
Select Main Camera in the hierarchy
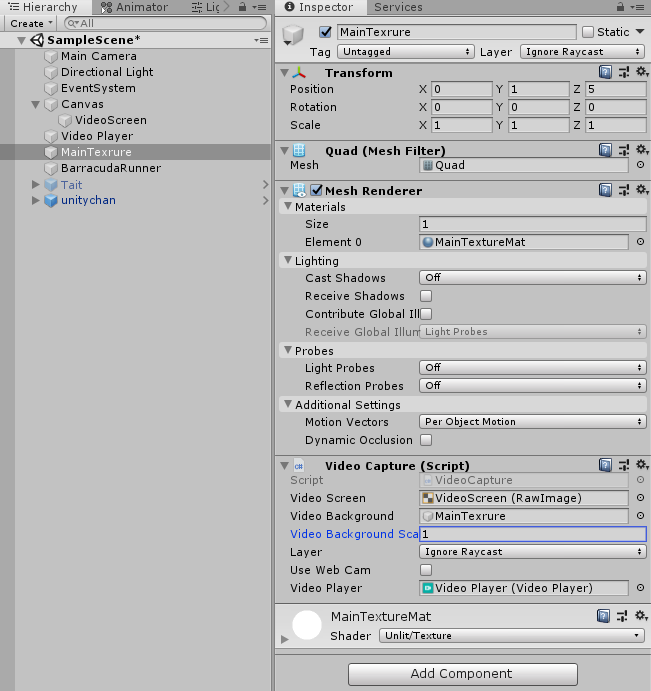click(x=99, y=56)
